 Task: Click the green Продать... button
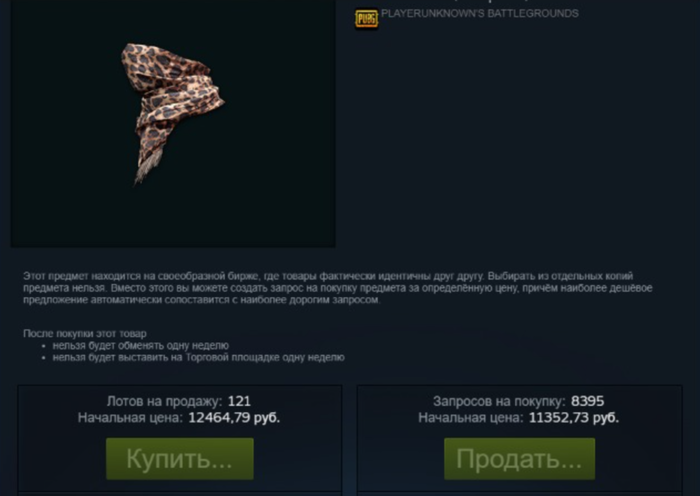coord(520,459)
